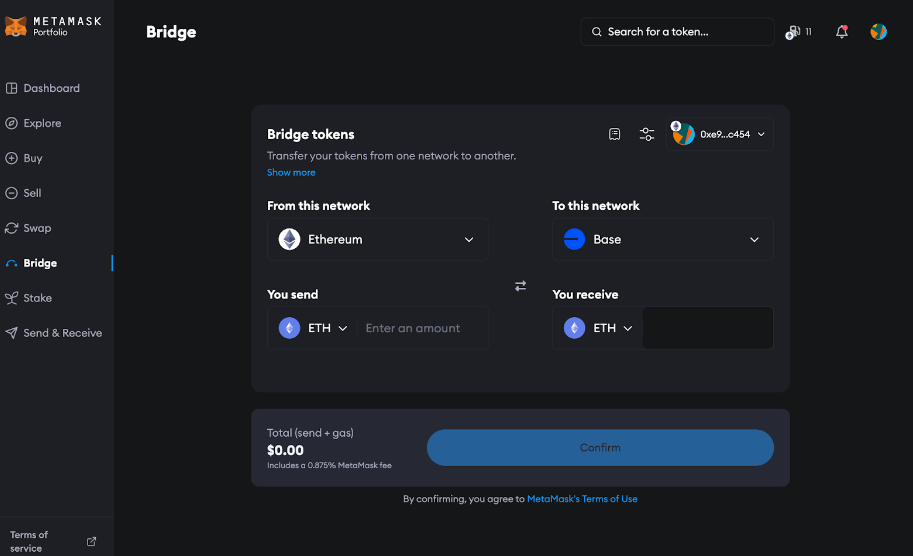The height and width of the screenshot is (556, 913).
Task: Open the You receive ETH token selector
Action: [x=598, y=328]
